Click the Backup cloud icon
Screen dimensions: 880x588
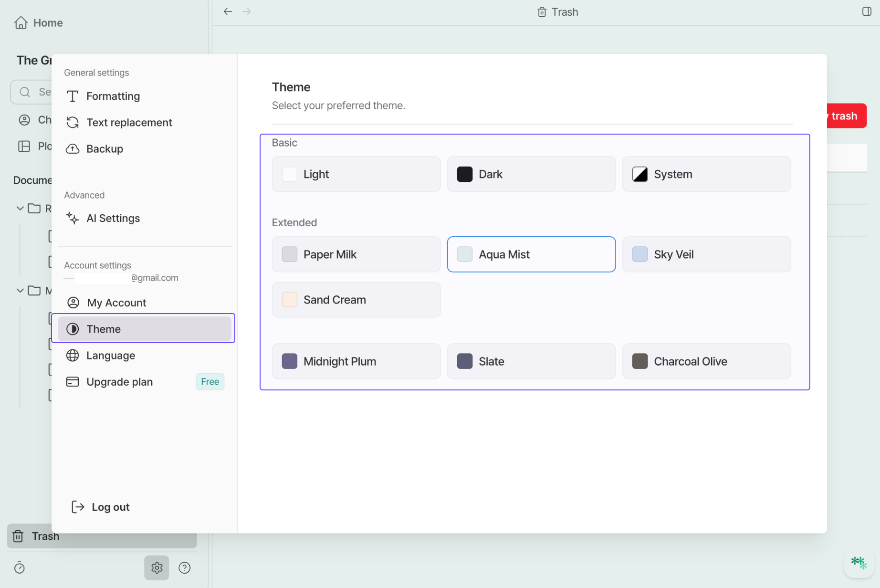73,149
